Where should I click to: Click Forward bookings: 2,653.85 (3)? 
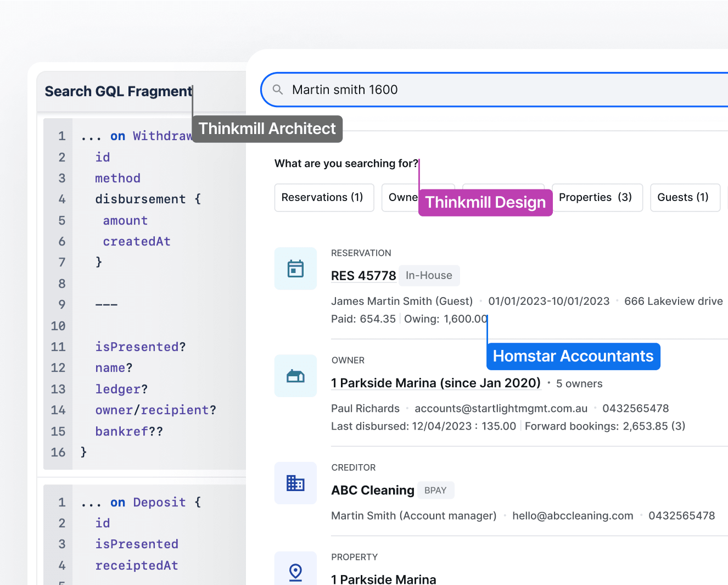point(605,426)
